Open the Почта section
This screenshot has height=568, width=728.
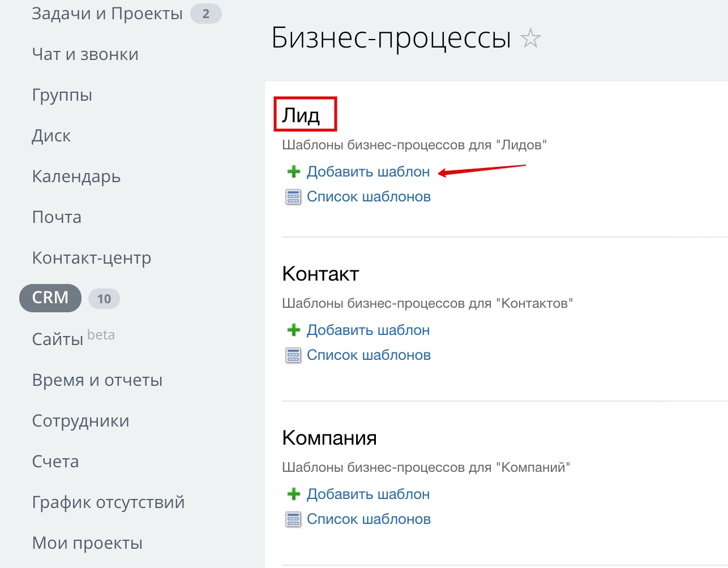pos(56,217)
